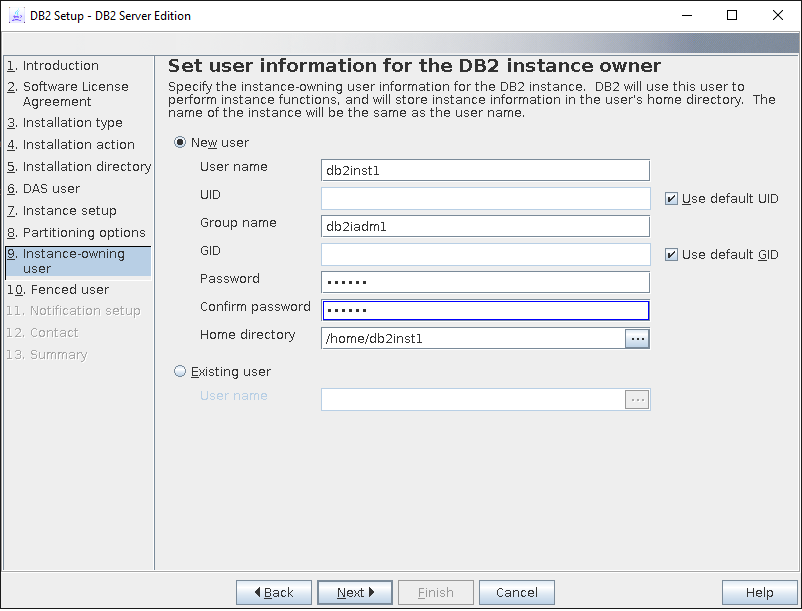Select the Existing user option

[181, 372]
